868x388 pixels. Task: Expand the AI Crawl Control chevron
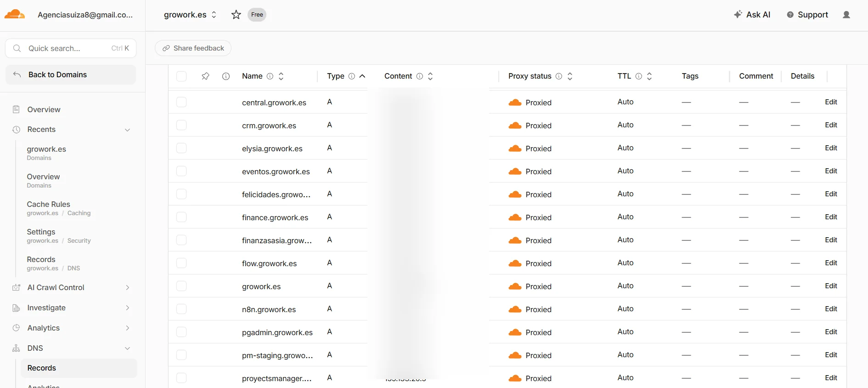(128, 287)
